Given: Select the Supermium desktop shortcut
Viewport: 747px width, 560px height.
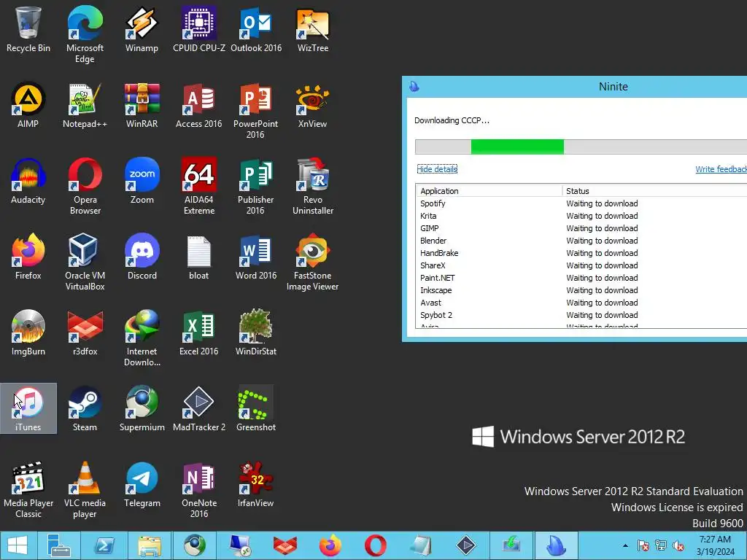Looking at the screenshot, I should [142, 408].
